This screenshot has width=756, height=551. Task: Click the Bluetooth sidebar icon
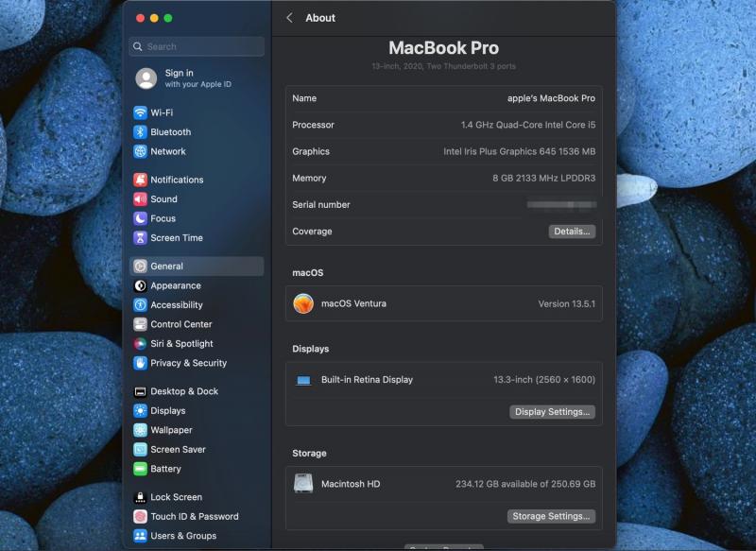(140, 131)
